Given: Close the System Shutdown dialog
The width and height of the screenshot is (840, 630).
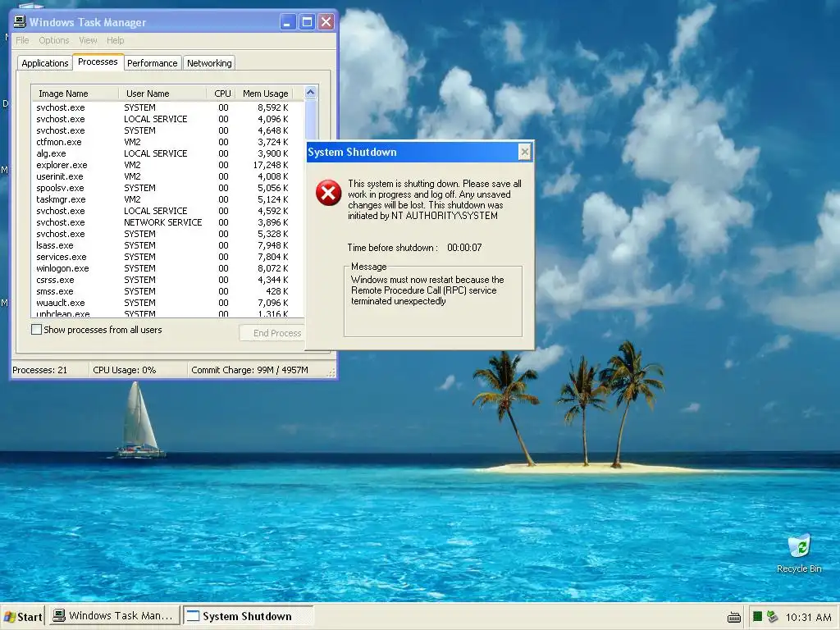Looking at the screenshot, I should [x=524, y=152].
